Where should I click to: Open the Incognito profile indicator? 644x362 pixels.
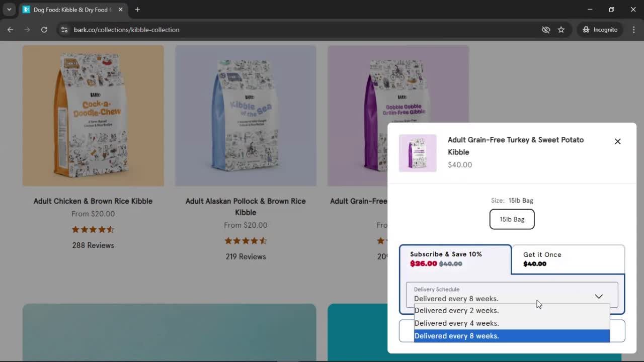click(x=600, y=30)
